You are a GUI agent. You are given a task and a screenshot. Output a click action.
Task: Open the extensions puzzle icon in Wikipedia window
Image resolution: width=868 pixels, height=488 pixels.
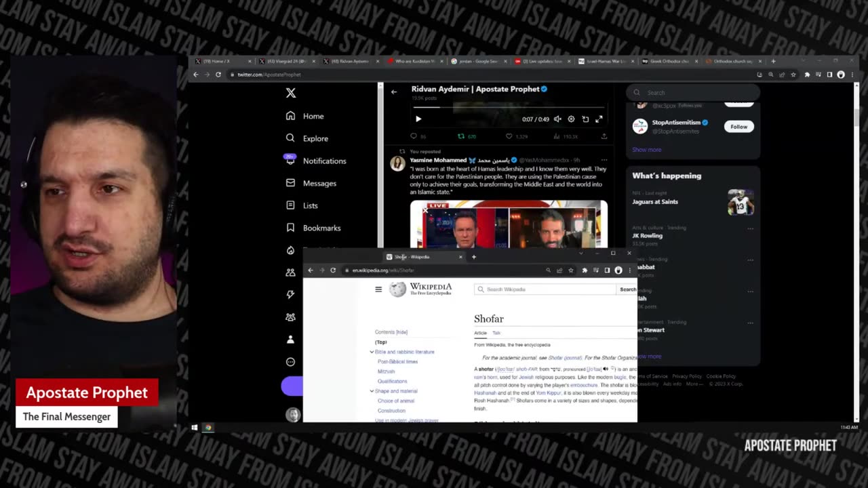(584, 270)
